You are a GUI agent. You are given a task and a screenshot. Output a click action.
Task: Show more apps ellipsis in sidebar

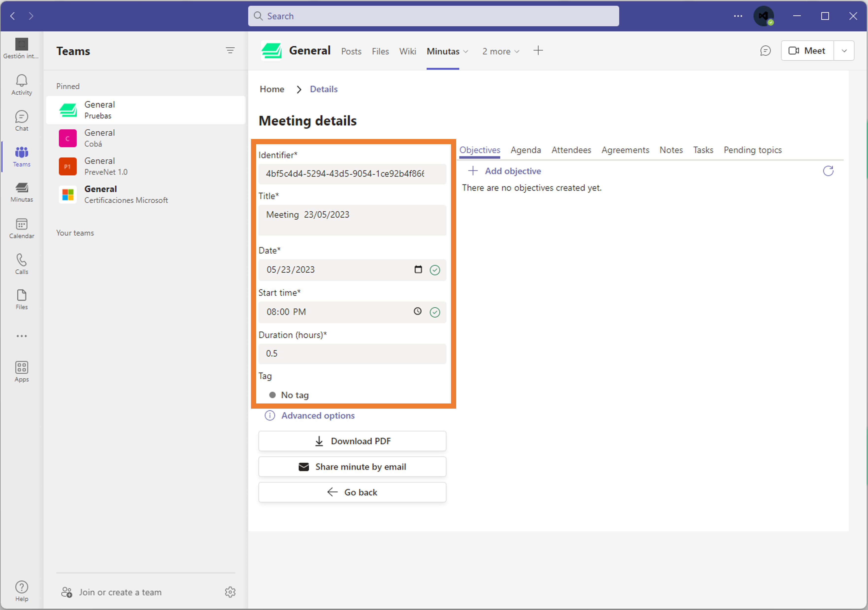(x=21, y=336)
